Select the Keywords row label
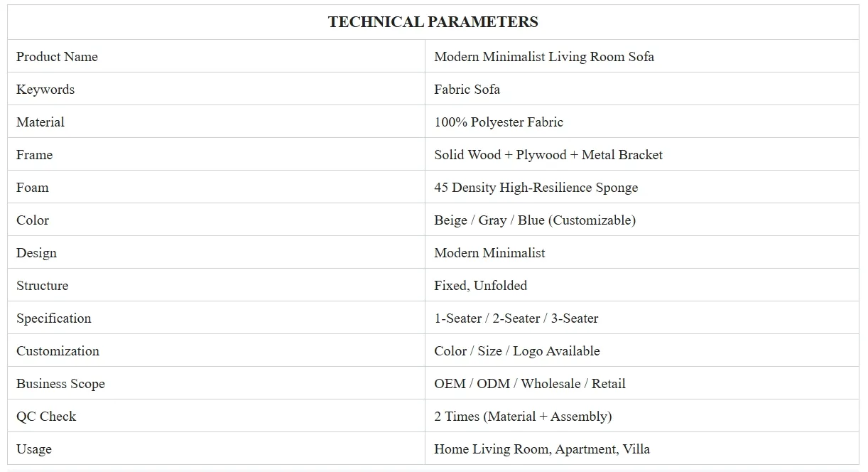 (45, 90)
